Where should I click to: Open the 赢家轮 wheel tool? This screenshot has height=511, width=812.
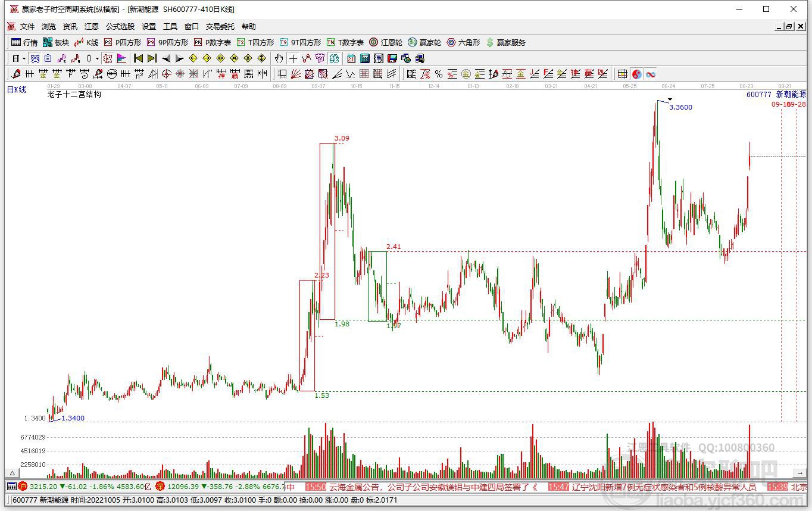pyautogui.click(x=424, y=42)
